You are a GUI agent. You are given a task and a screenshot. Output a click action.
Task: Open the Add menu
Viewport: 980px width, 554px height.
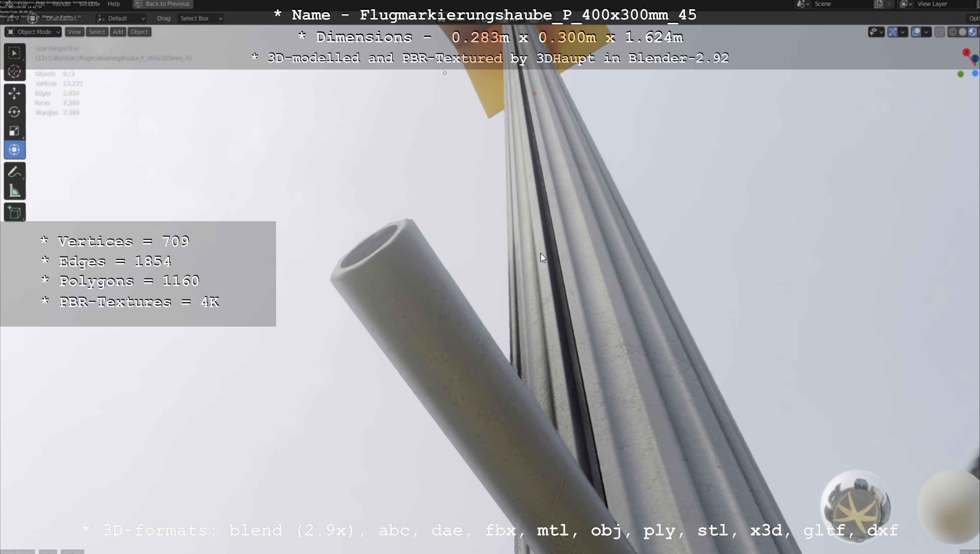coord(118,32)
